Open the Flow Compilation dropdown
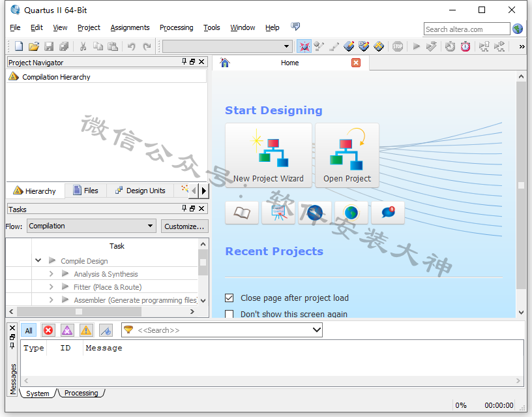532x417 pixels. click(91, 226)
